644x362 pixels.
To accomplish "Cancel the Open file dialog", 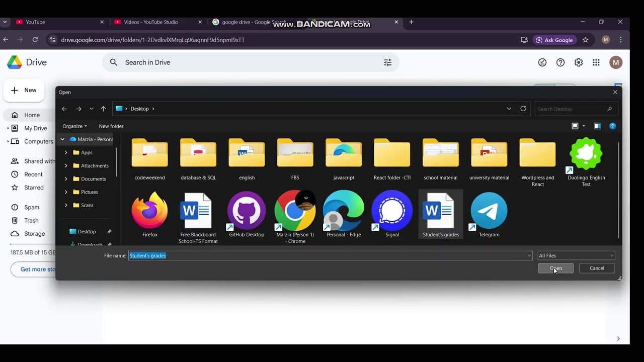I will [597, 268].
